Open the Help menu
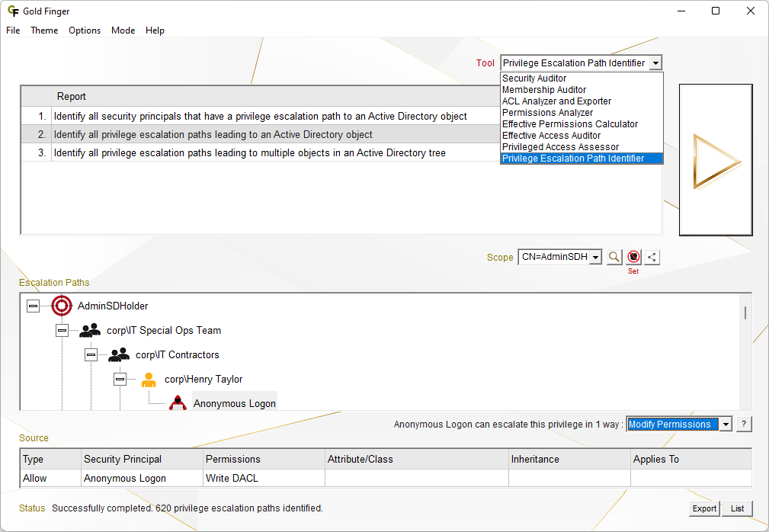The width and height of the screenshot is (769, 532). [155, 30]
